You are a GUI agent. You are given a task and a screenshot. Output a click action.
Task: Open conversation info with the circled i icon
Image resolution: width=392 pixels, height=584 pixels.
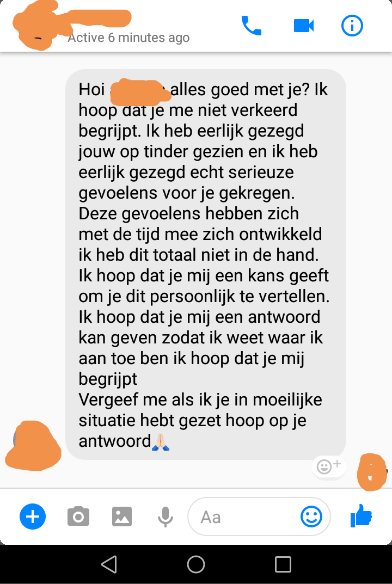352,26
